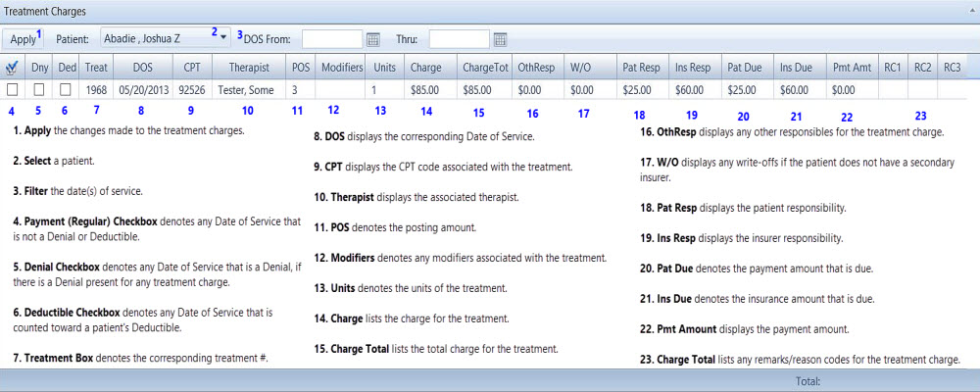The height and width of the screenshot is (392, 980).
Task: Click the Modifiers column header
Action: [342, 68]
